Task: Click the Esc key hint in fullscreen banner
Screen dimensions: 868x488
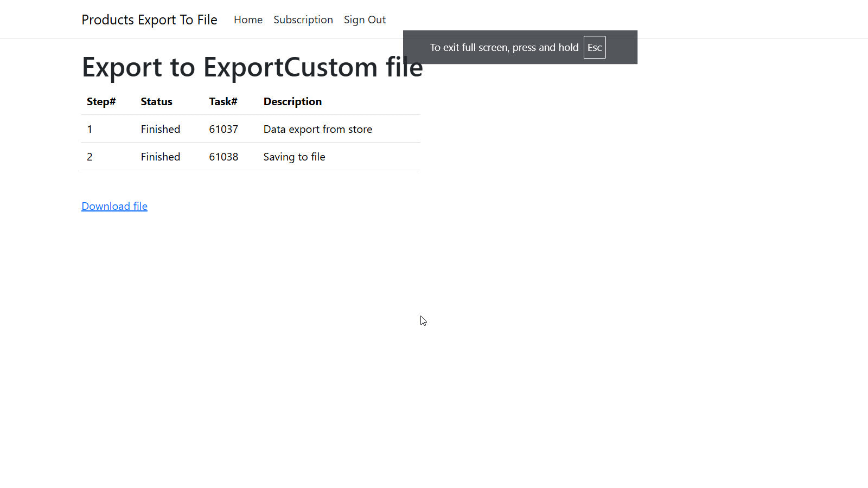Action: (595, 47)
